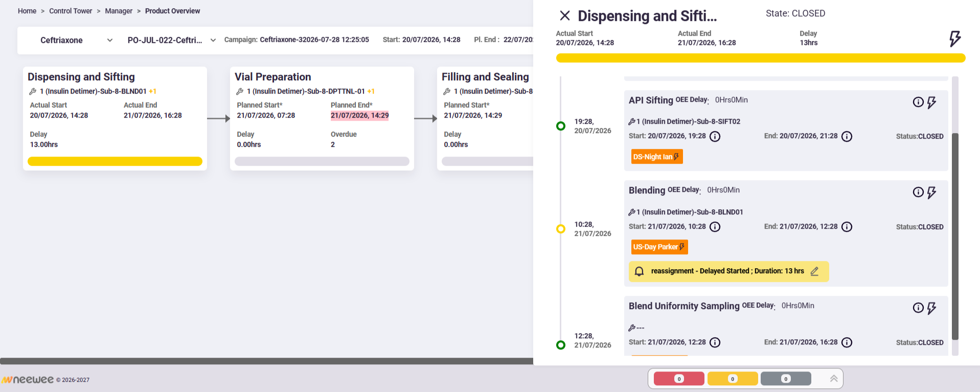
Task: Close the Dispensing and Sifting side panel
Action: click(x=564, y=16)
